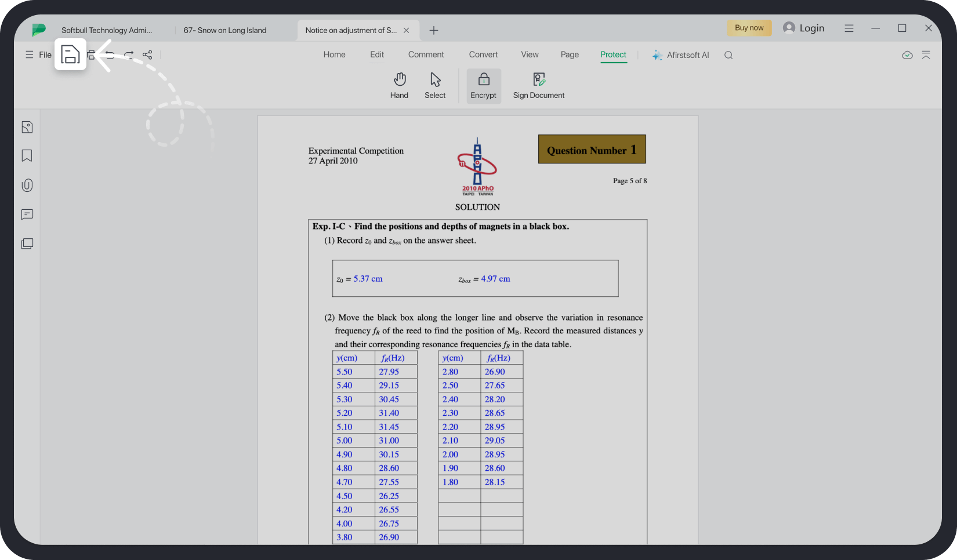The width and height of the screenshot is (957, 560).
Task: Click the Encrypt lock tool
Action: coord(484,86)
